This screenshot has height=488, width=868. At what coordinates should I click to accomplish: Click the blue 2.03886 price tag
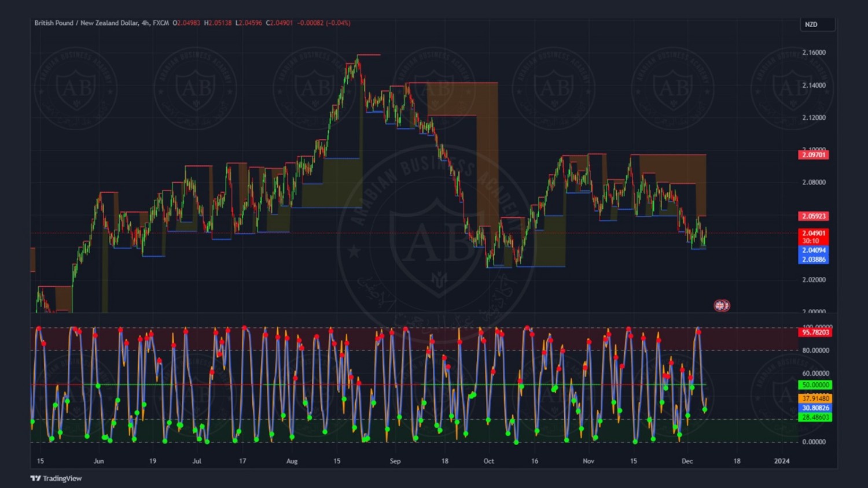tap(814, 260)
